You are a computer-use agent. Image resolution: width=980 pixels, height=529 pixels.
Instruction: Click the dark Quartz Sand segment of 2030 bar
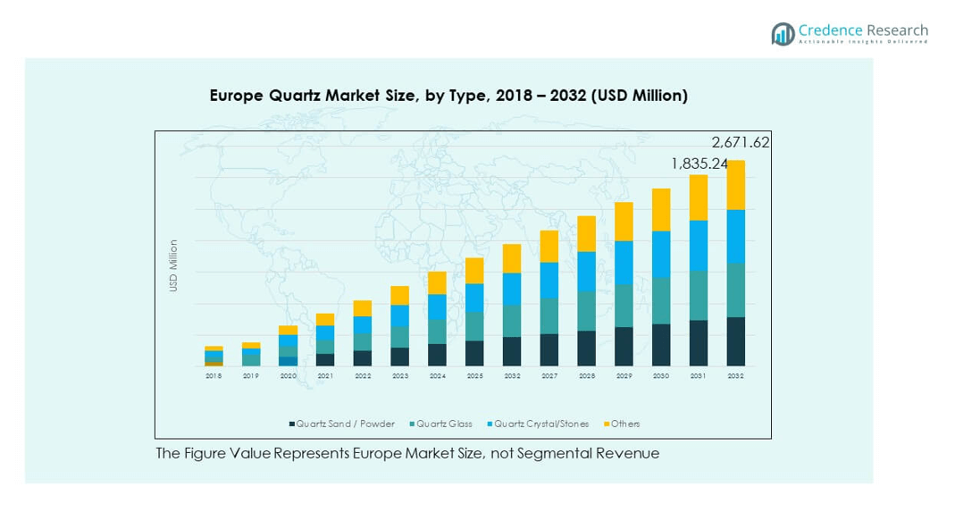(x=660, y=345)
